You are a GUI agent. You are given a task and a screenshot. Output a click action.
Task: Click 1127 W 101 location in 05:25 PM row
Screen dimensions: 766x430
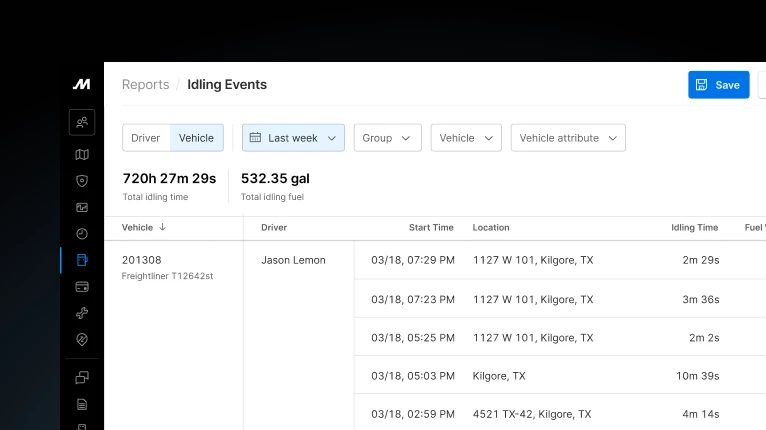point(533,338)
